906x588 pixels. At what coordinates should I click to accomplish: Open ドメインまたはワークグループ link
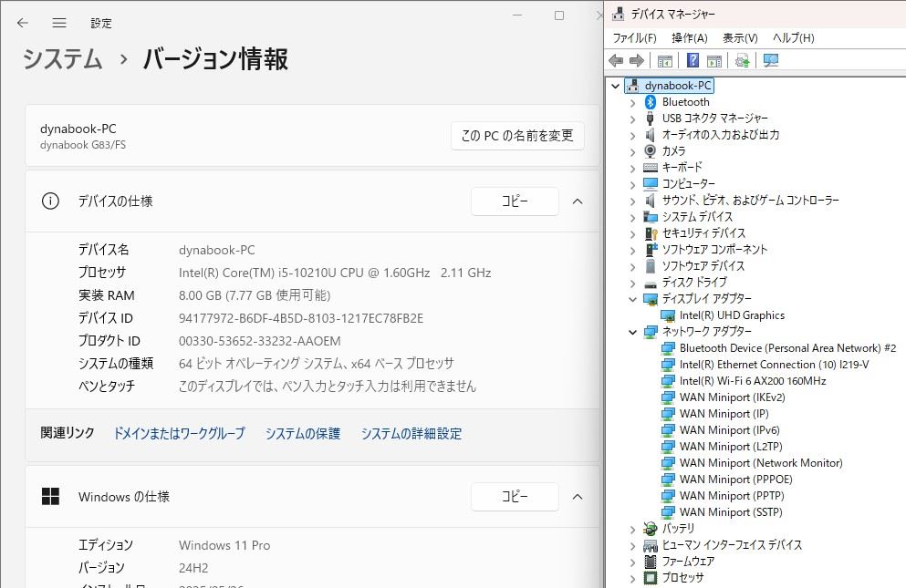179,433
